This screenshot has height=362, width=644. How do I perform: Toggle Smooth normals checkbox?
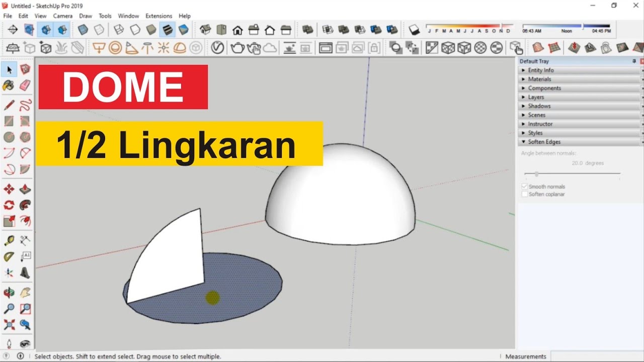coord(525,187)
